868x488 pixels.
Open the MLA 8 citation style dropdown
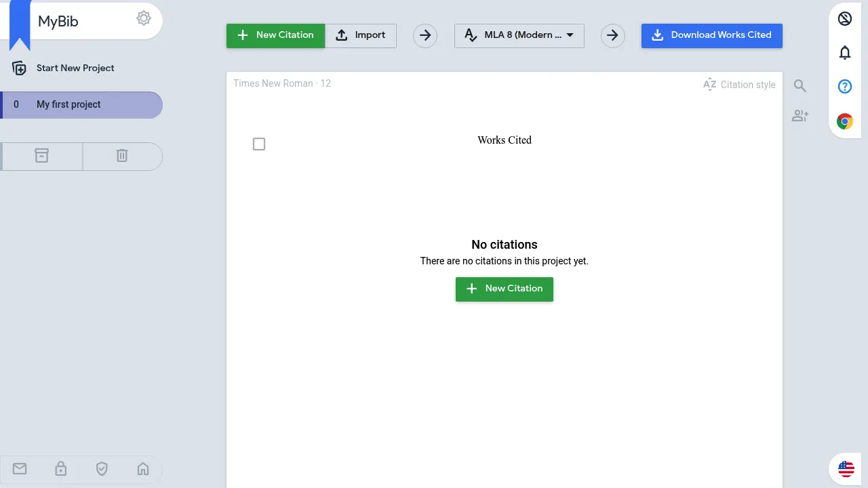(x=519, y=35)
